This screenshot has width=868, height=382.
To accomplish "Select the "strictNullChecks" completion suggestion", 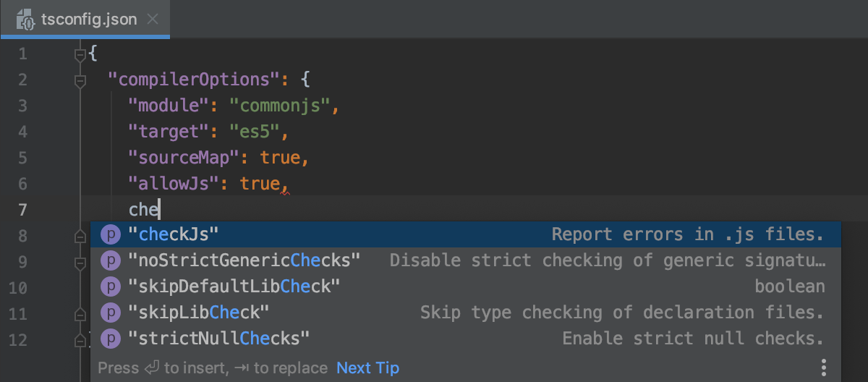I will point(466,338).
